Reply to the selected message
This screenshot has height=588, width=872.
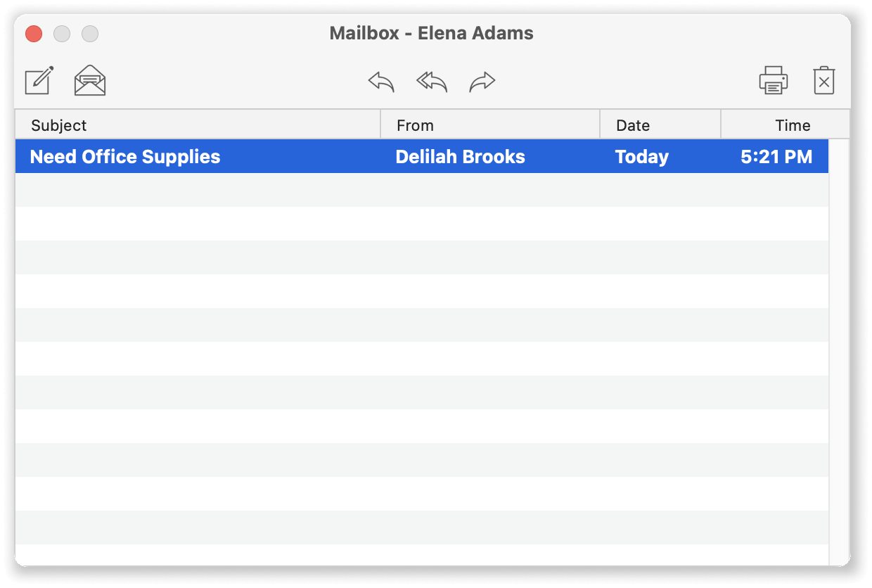click(381, 82)
